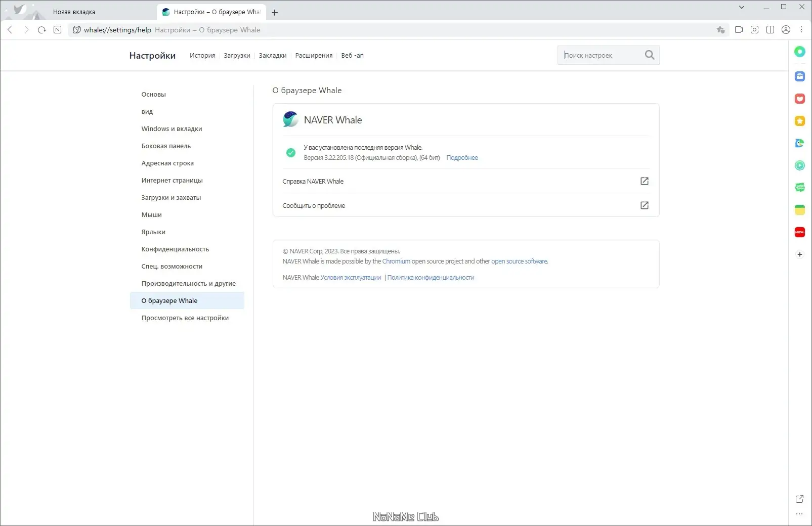This screenshot has width=812, height=526.
Task: Open Спец. возможности settings section
Action: [187, 267]
